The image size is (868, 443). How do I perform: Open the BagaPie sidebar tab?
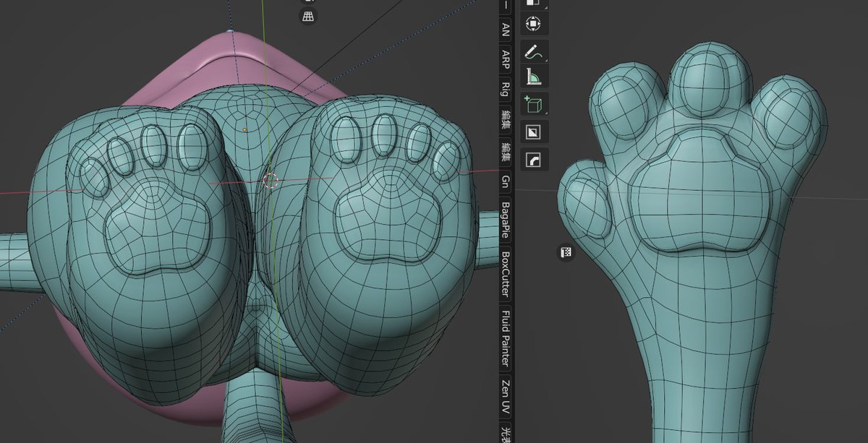click(x=506, y=221)
